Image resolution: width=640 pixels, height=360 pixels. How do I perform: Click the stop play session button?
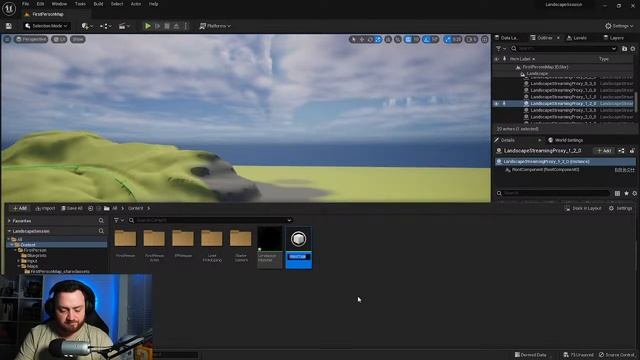(167, 26)
